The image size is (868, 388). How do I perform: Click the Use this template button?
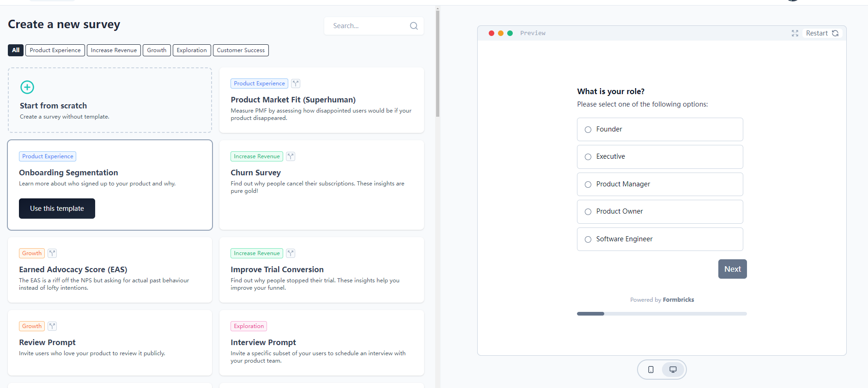point(57,209)
